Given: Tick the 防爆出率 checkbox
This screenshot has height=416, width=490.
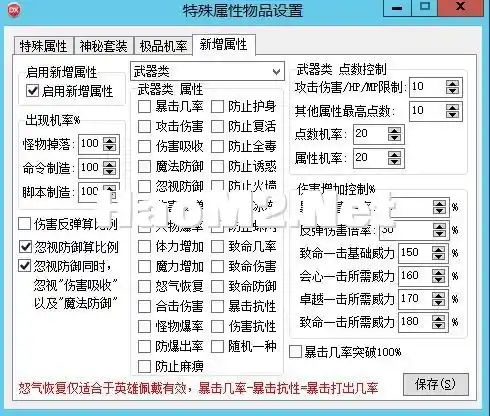Looking at the screenshot, I should [144, 347].
